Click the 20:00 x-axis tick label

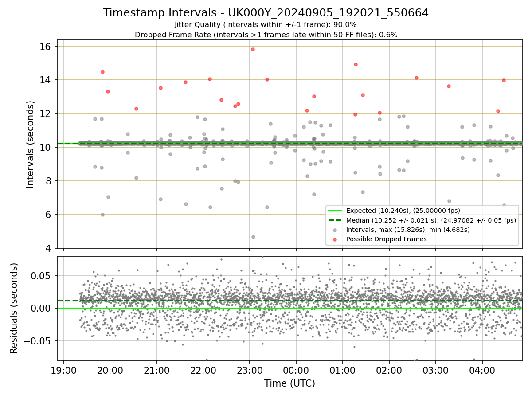coord(110,371)
